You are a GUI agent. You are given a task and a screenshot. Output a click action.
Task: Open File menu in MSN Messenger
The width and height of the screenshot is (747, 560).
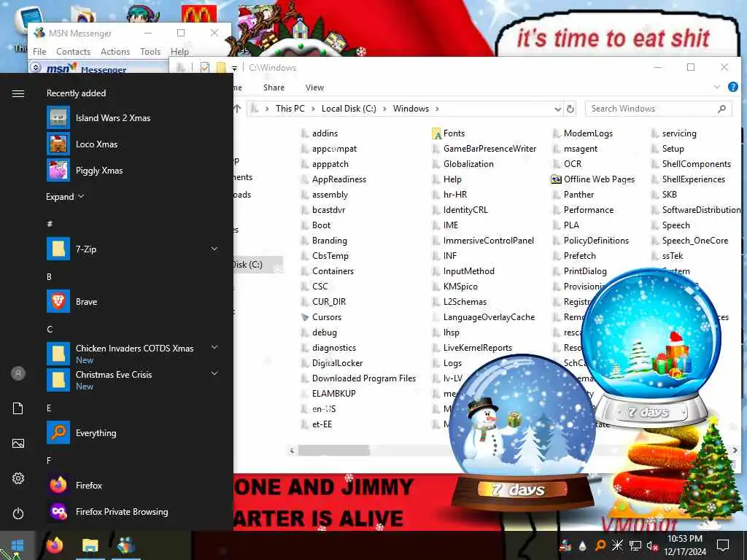click(x=39, y=52)
